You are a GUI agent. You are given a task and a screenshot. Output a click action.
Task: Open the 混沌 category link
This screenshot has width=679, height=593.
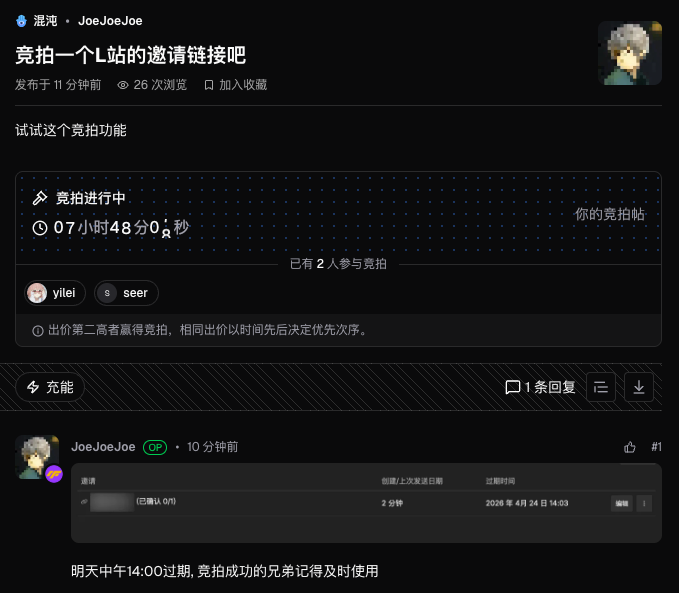(45, 21)
